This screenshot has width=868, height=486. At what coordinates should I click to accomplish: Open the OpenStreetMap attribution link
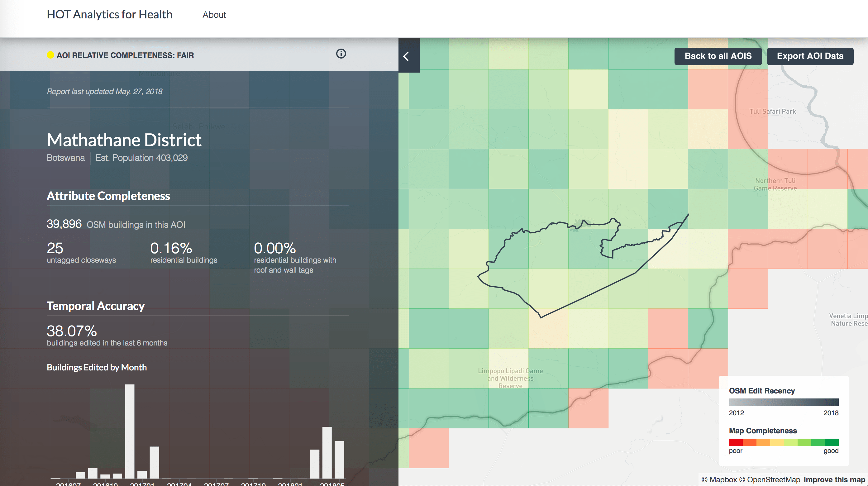point(774,479)
